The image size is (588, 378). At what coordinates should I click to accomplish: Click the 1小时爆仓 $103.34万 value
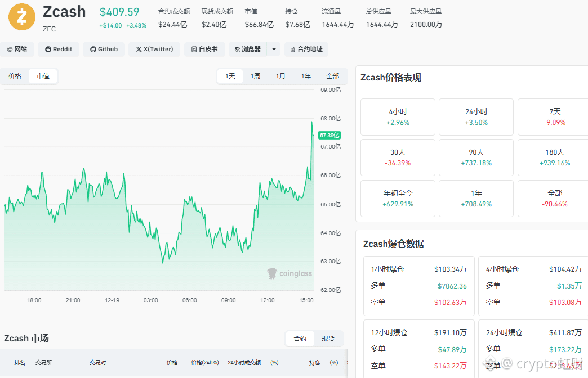click(451, 269)
